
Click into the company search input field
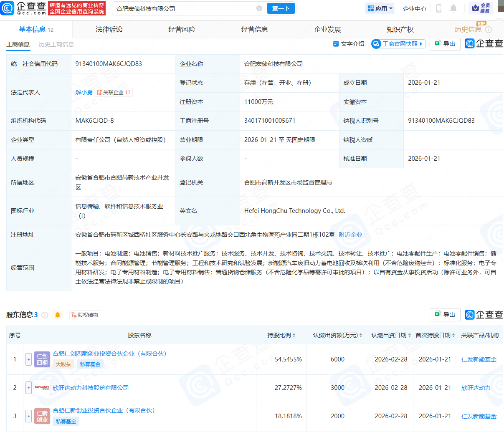click(184, 8)
